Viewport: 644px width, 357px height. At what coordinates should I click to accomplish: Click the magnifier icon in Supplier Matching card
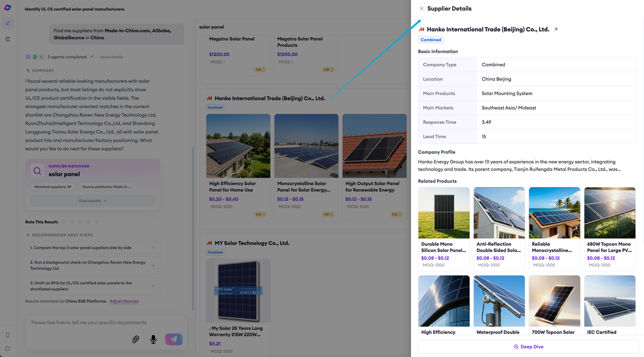click(37, 171)
